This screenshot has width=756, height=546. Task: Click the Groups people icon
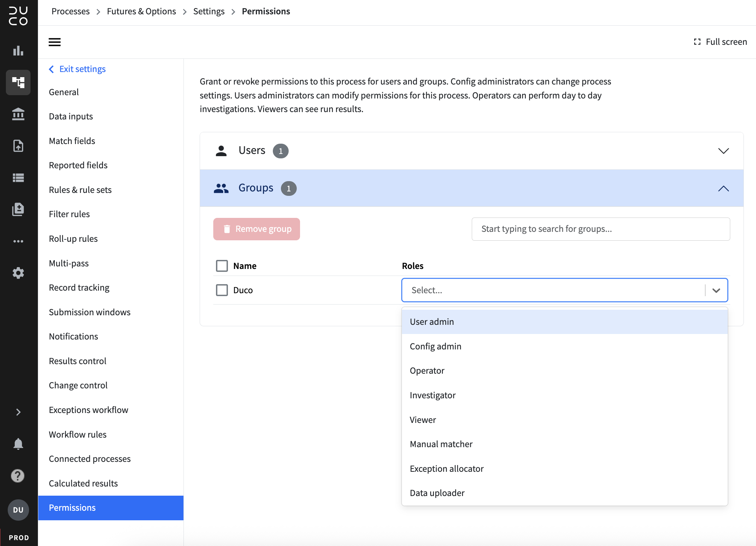[221, 188]
